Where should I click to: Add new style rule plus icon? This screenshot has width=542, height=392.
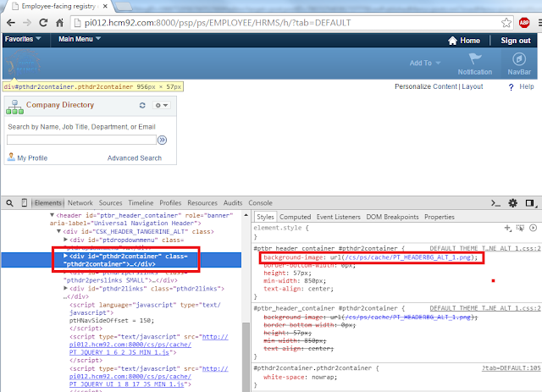click(507, 228)
